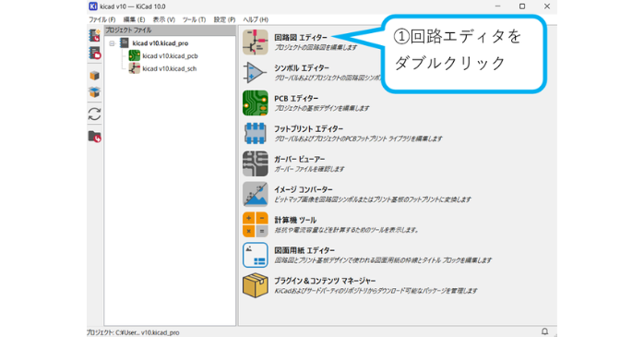Refresh the project tree with the reload icon
This screenshot has width=644, height=337.
94,114
